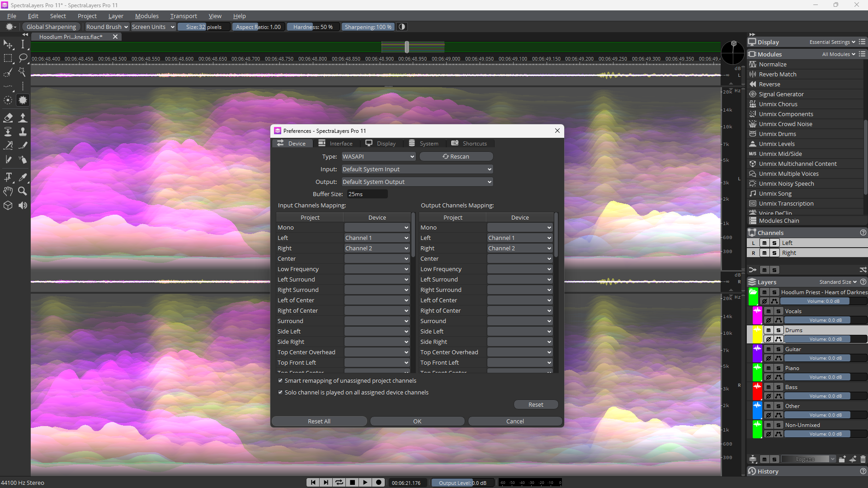Select the Eraser tool
Viewport: 868px width, 488px height.
tap(8, 117)
